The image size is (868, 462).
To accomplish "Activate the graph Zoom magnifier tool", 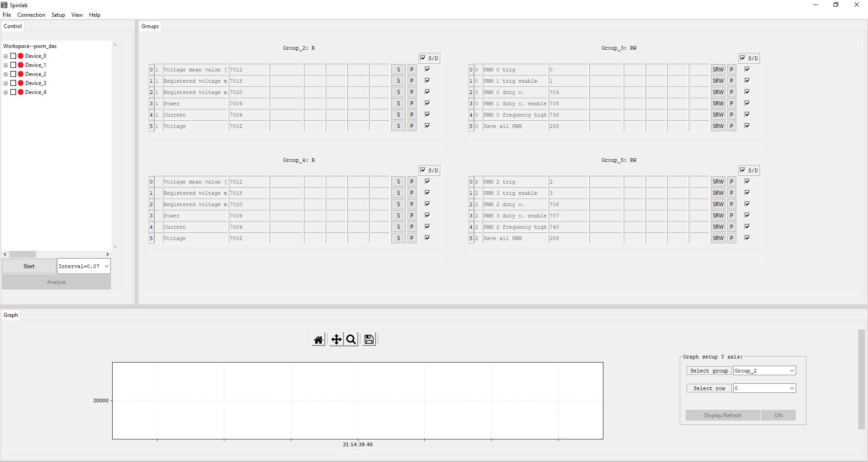I will tap(351, 339).
